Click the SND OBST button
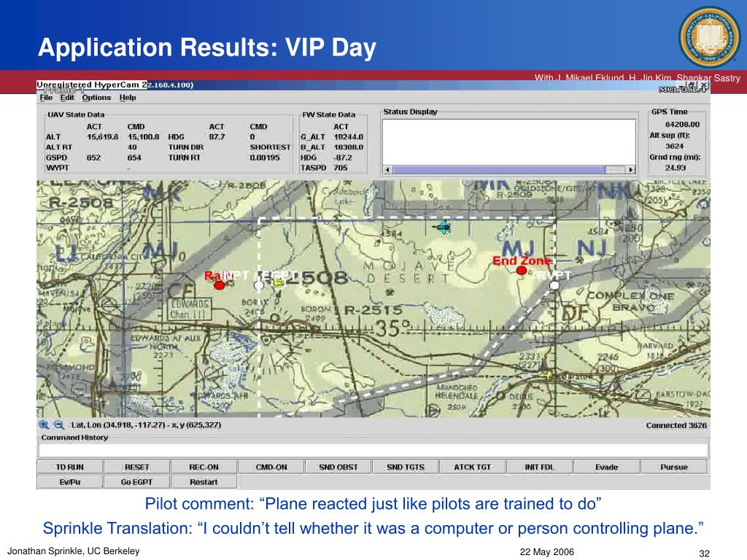This screenshot has width=747, height=560. click(x=338, y=467)
